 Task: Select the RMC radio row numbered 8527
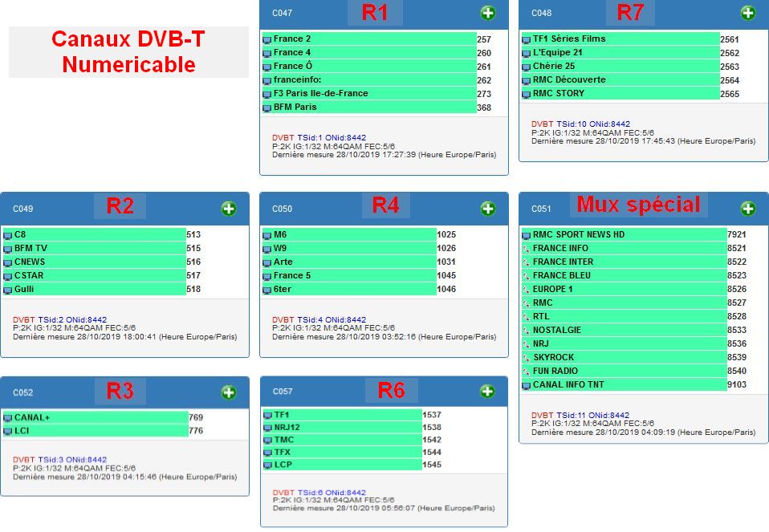pos(624,303)
